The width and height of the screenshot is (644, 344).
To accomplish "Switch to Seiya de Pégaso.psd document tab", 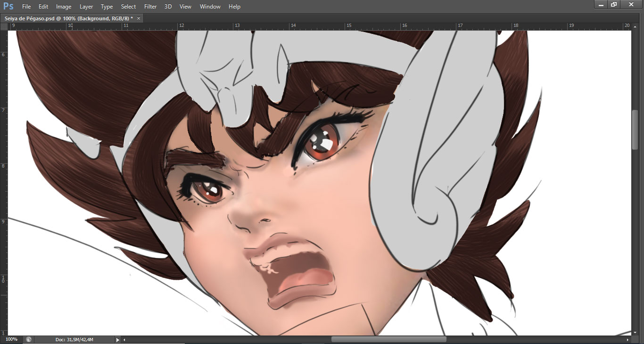I will [68, 18].
